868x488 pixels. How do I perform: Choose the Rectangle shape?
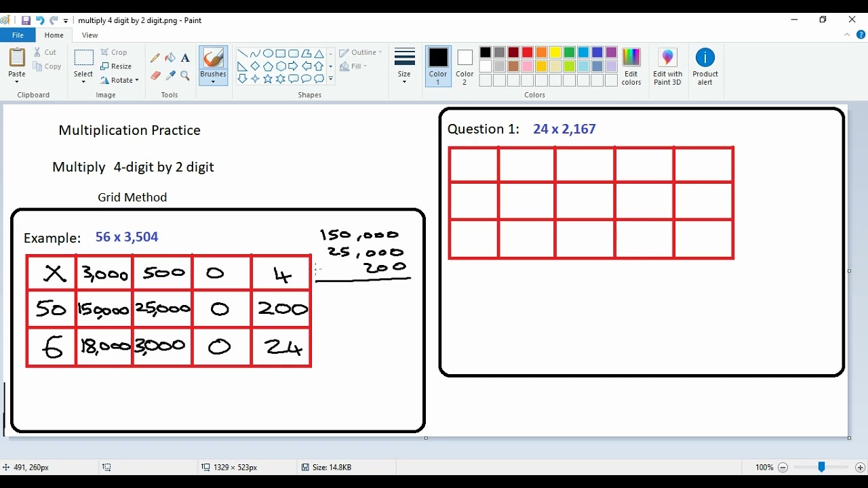[280, 54]
